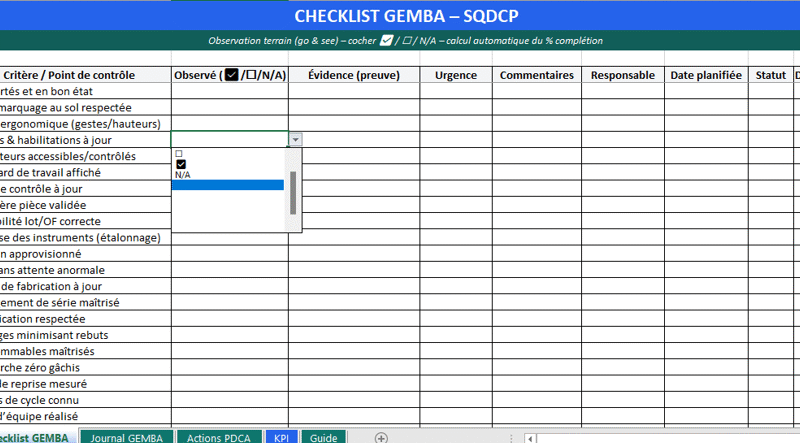Select the 'zéro gâchis' criterion cell
Image resolution: width=800 pixels, height=443 pixels.
85,368
